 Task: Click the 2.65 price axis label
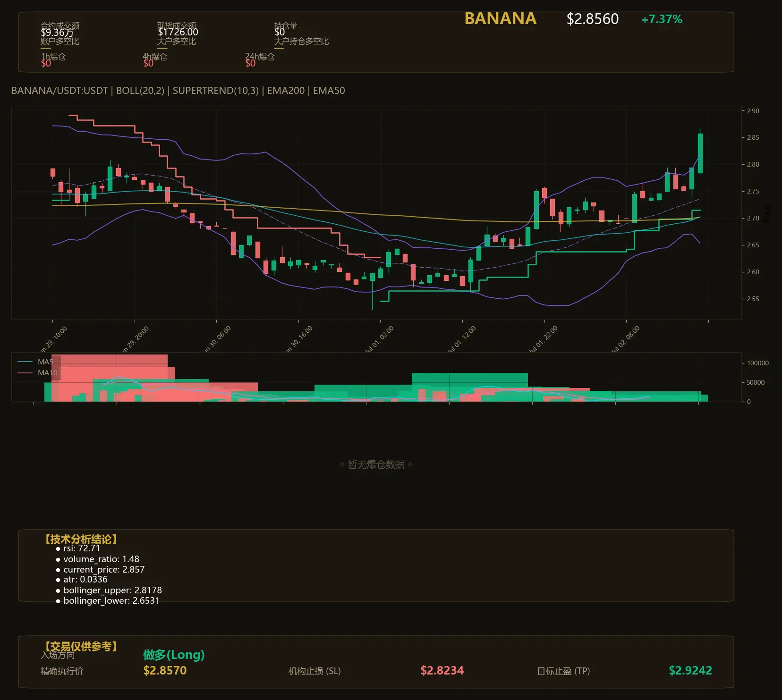[x=753, y=245]
